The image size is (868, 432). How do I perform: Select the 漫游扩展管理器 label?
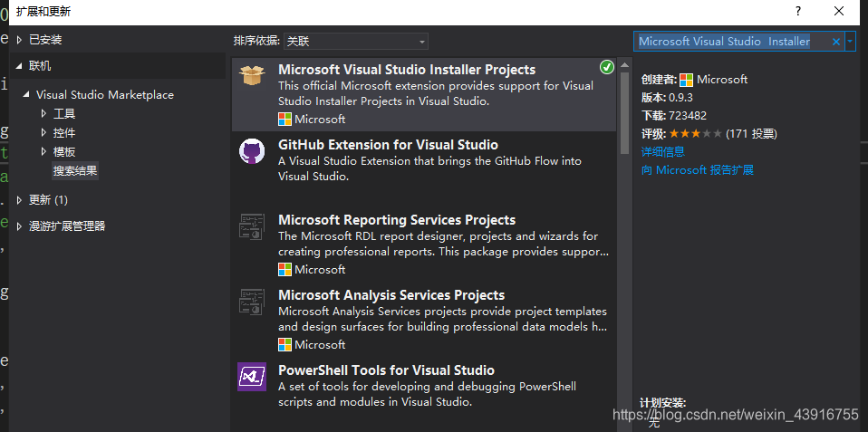(x=67, y=226)
